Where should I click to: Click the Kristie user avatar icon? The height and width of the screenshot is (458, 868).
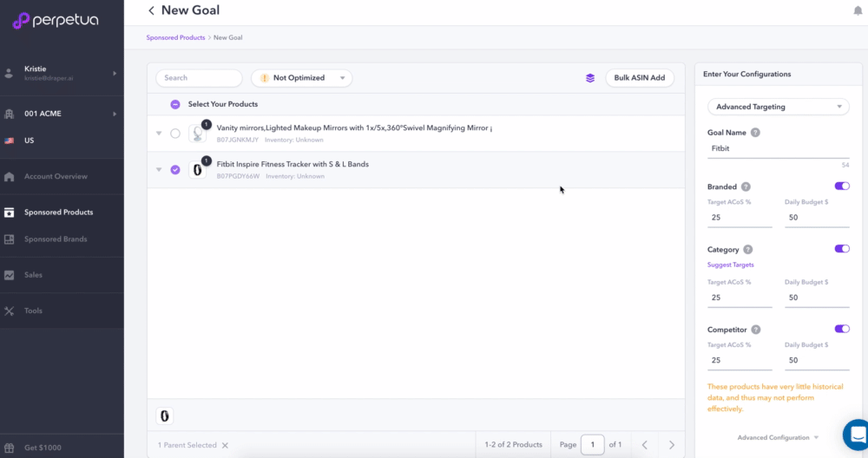point(9,73)
